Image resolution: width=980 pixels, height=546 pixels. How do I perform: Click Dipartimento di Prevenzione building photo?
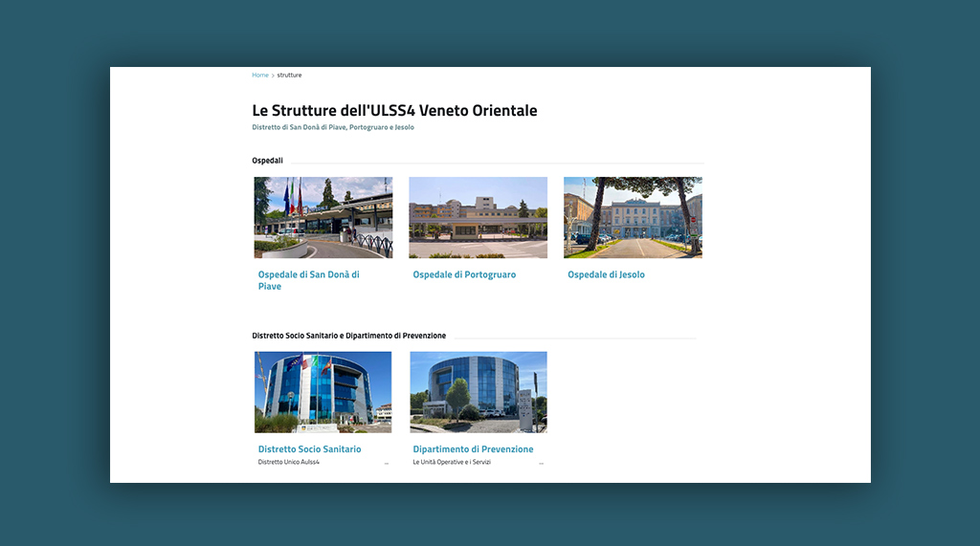(x=479, y=392)
